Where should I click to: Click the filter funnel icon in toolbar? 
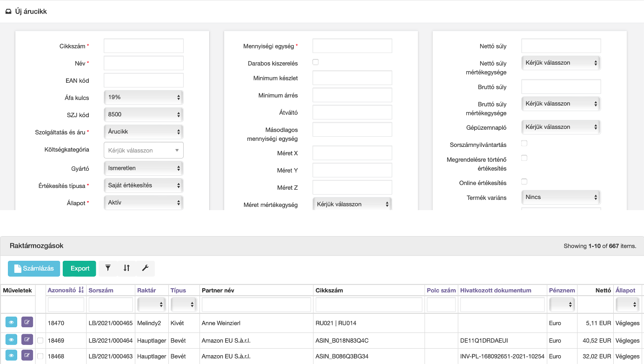(108, 268)
